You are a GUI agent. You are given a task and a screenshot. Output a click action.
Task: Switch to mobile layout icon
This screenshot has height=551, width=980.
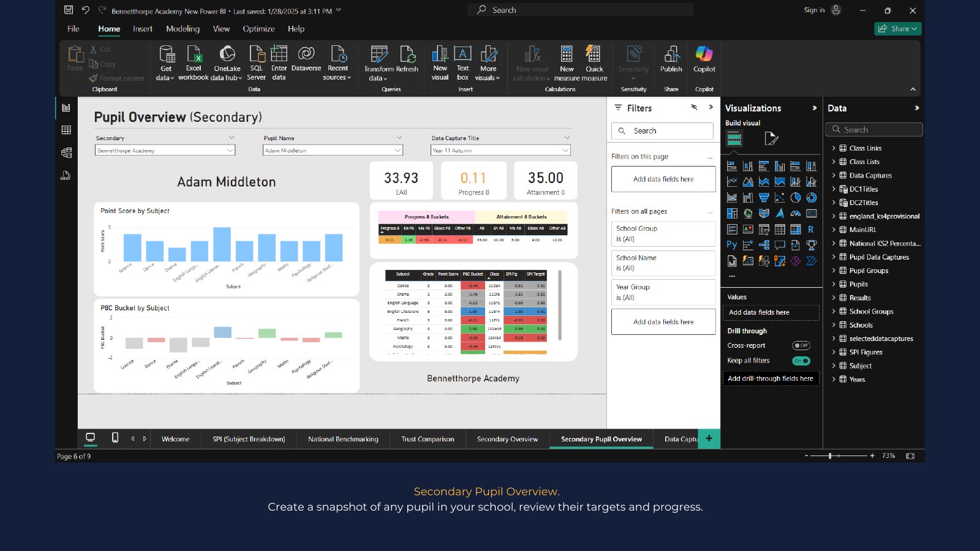(x=115, y=437)
